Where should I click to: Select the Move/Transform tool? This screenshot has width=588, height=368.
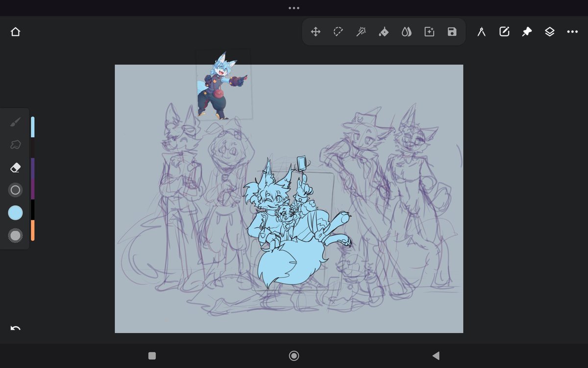[x=315, y=31]
